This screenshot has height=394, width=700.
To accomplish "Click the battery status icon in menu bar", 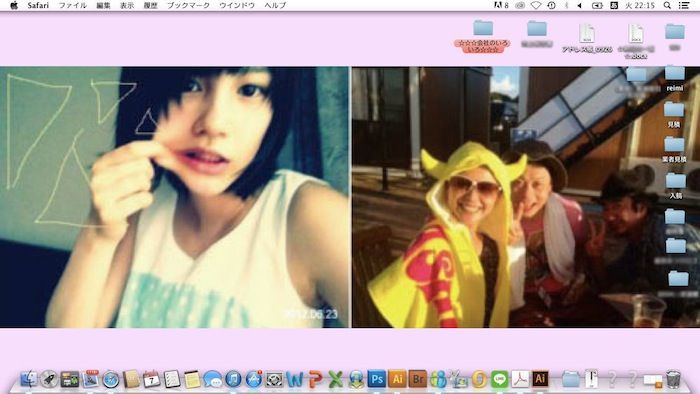I will tap(597, 5).
